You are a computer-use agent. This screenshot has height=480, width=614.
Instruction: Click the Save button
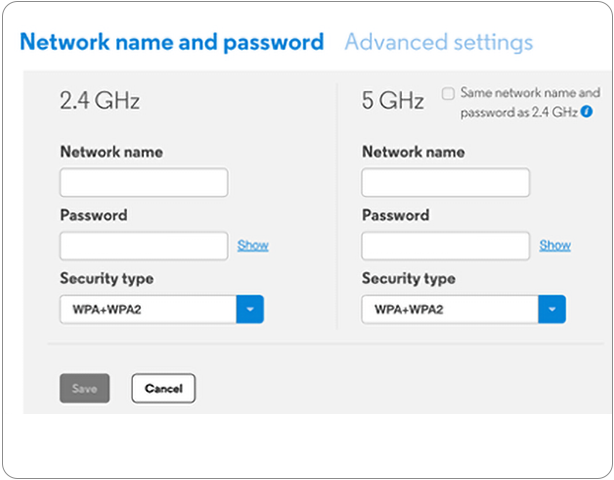tap(85, 388)
